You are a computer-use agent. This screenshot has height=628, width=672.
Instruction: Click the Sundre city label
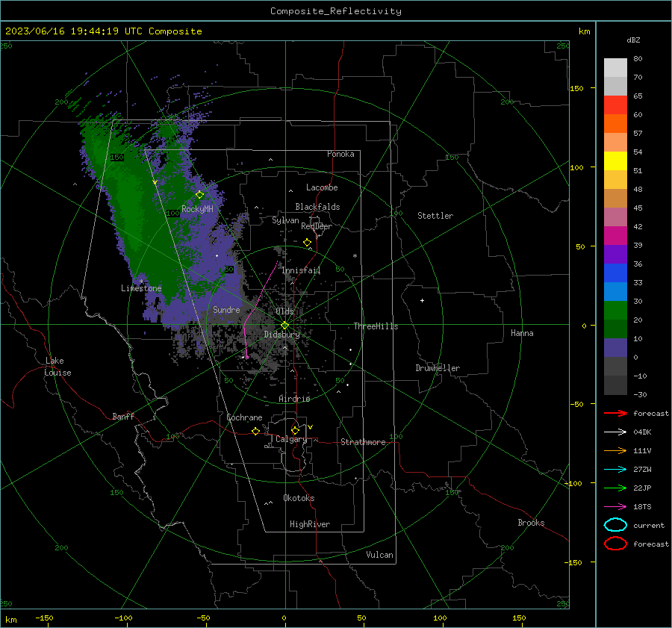(226, 309)
